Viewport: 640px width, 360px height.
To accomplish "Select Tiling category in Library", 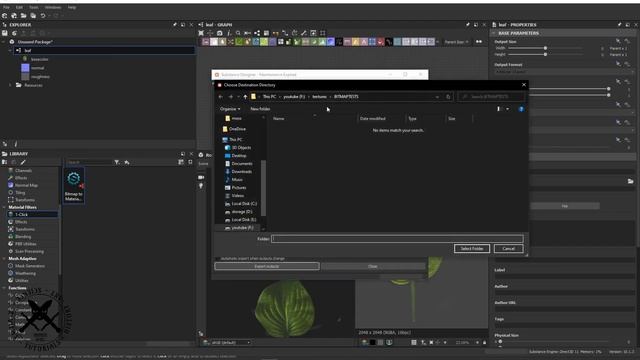I will click(x=20, y=192).
